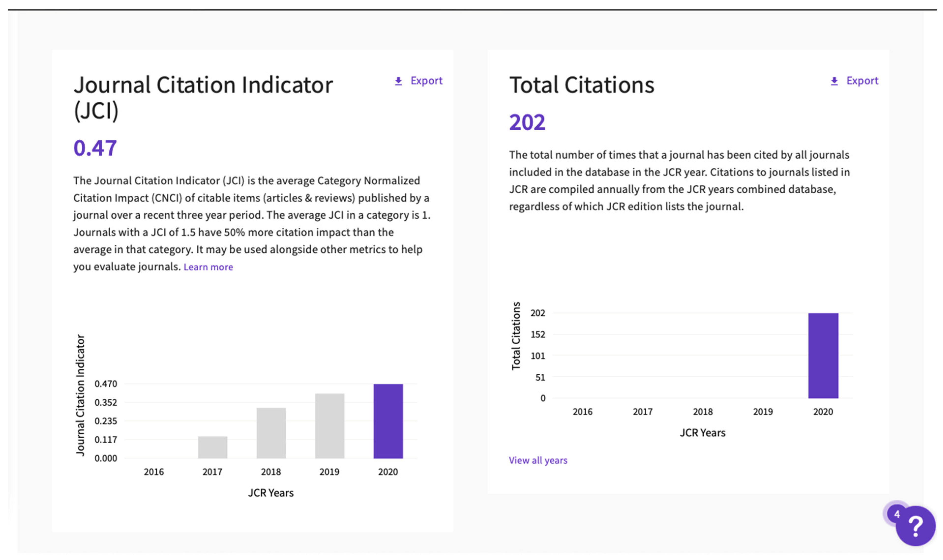Screen dimensions: 943x560
Task: Click JCR Years label under citations chart
Action: 702,433
